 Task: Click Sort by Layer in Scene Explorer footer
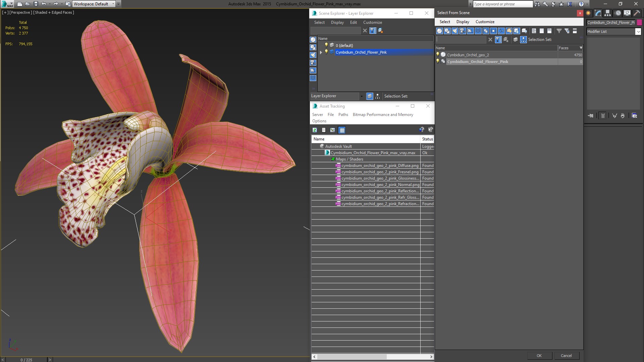(x=370, y=96)
